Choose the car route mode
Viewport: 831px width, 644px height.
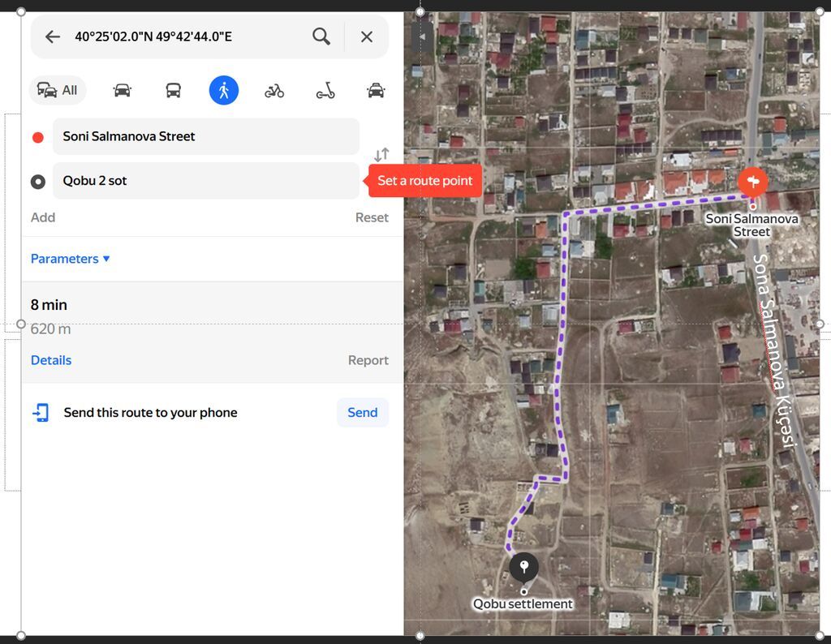[x=122, y=91]
